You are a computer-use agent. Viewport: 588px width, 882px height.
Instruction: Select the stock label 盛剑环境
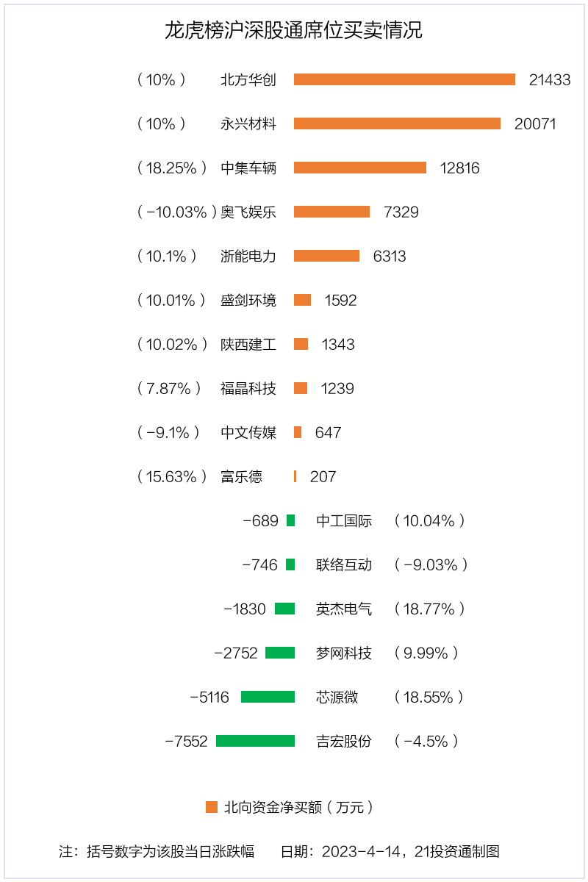point(248,300)
